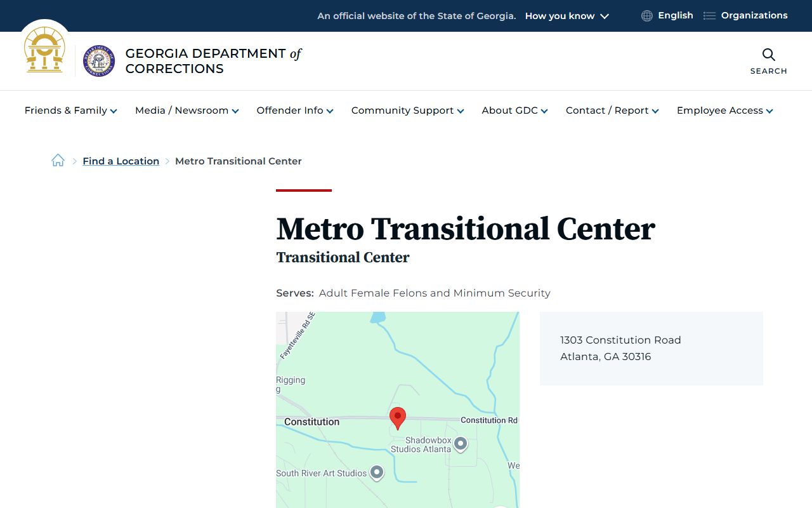Follow the Find a Location breadcrumb link
This screenshot has width=812, height=508.
tap(121, 161)
